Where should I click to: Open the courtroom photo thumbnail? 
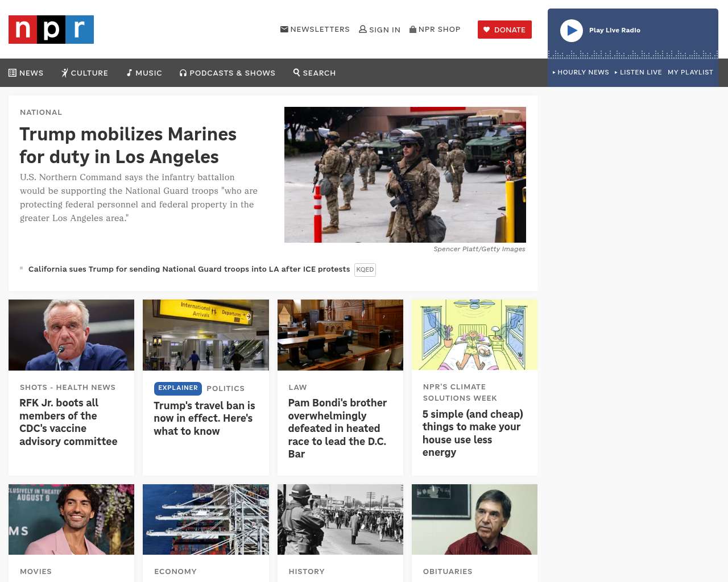(x=340, y=335)
